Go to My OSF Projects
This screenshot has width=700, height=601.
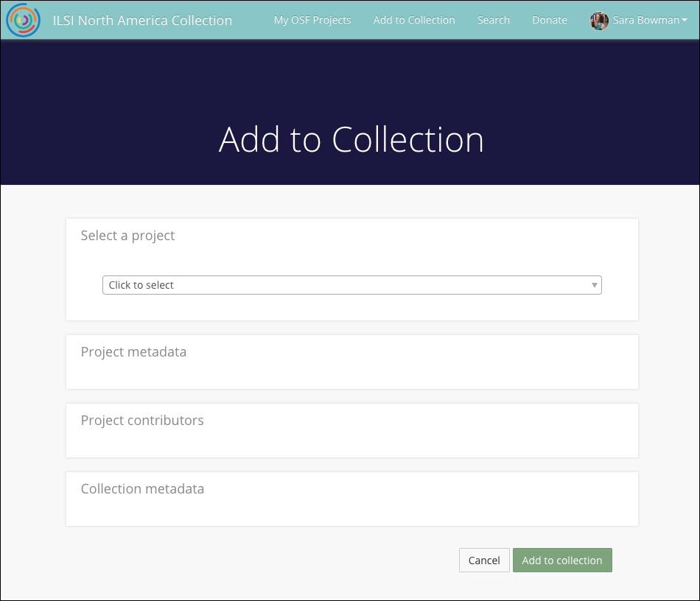coord(312,20)
